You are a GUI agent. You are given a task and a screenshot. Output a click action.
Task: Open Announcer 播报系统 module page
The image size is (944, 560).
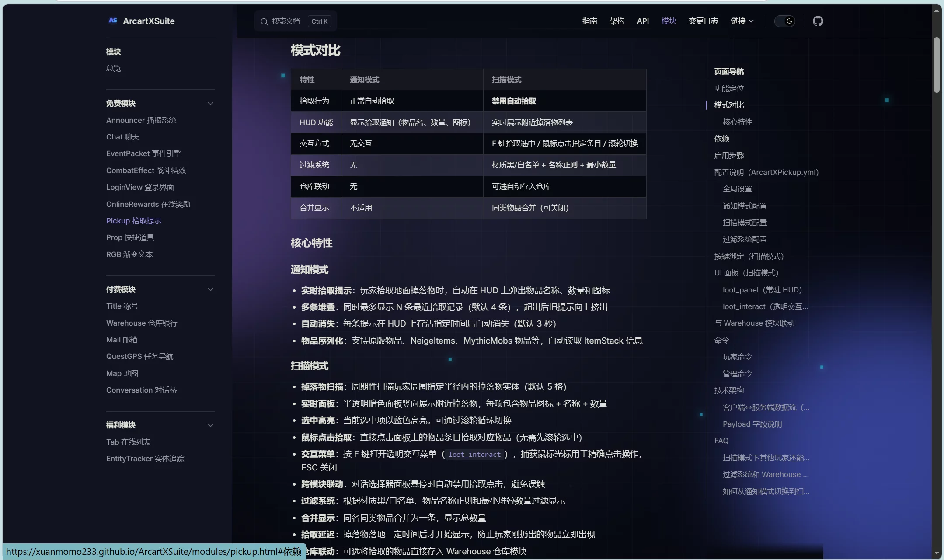141,120
